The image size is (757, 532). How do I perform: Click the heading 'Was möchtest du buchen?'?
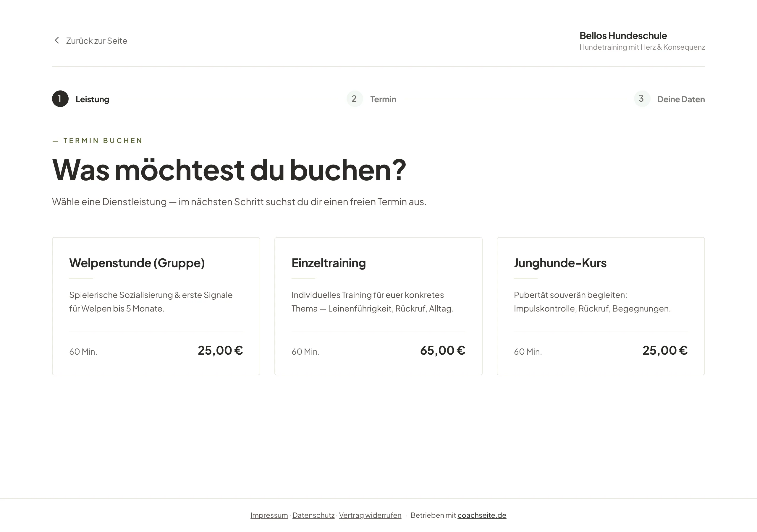[229, 170]
